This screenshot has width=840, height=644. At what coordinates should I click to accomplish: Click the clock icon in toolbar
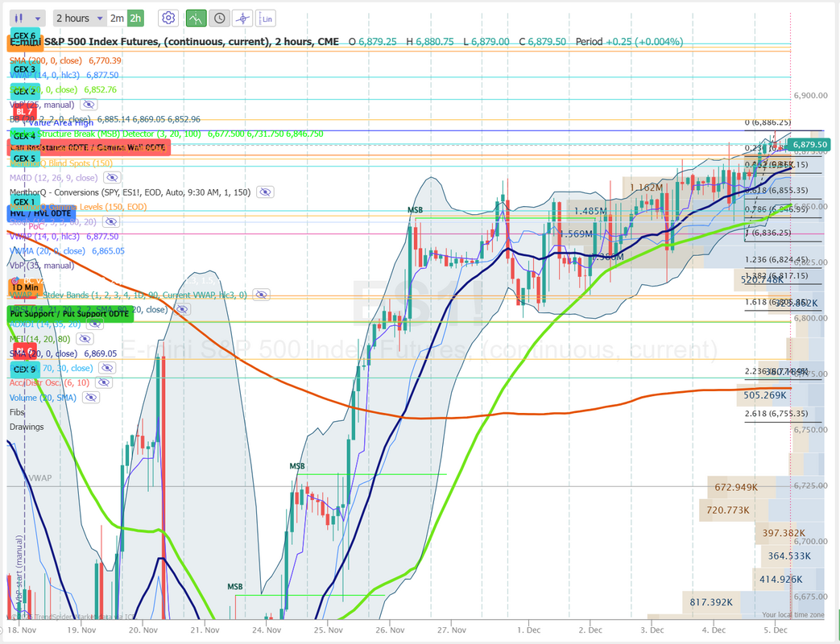tap(218, 18)
